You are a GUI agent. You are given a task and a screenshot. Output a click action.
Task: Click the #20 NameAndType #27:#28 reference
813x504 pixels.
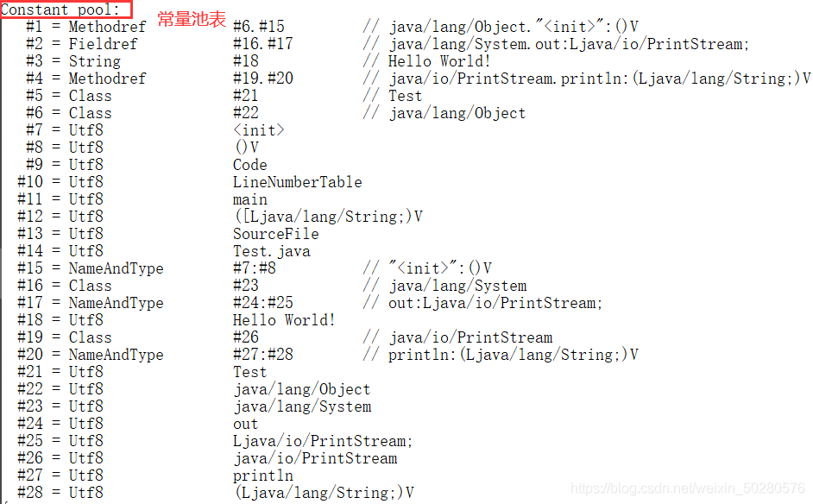[x=263, y=355]
